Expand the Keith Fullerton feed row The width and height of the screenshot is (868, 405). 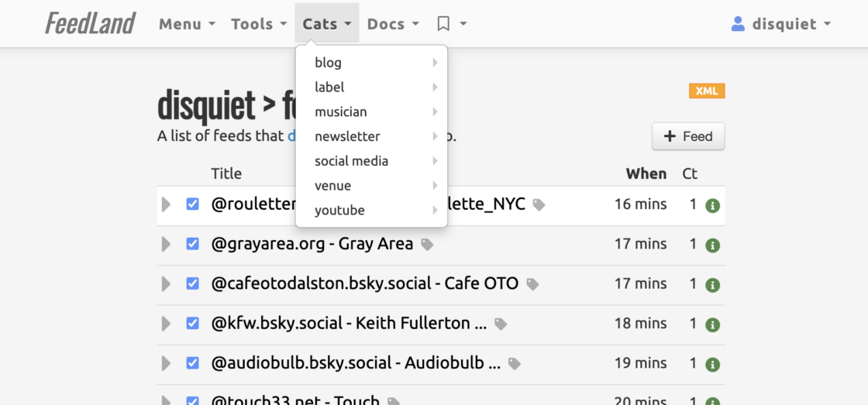tap(166, 324)
